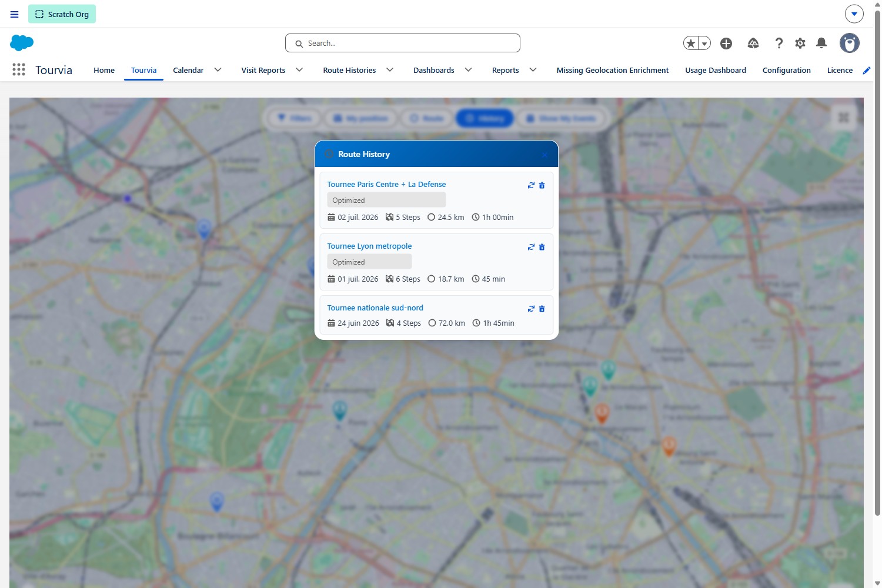Viewport: 882px width, 588px height.
Task: Expand the Dashboards tab chevron
Action: click(469, 70)
